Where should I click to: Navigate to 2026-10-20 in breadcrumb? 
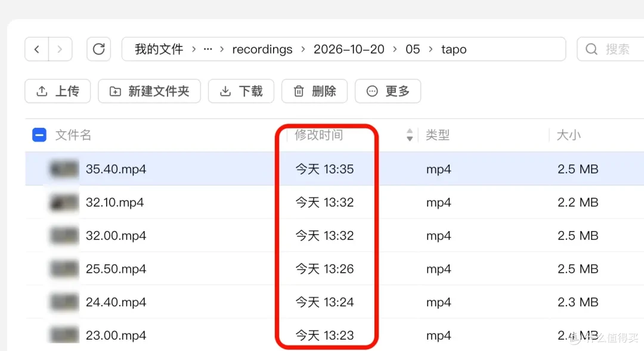(x=349, y=50)
